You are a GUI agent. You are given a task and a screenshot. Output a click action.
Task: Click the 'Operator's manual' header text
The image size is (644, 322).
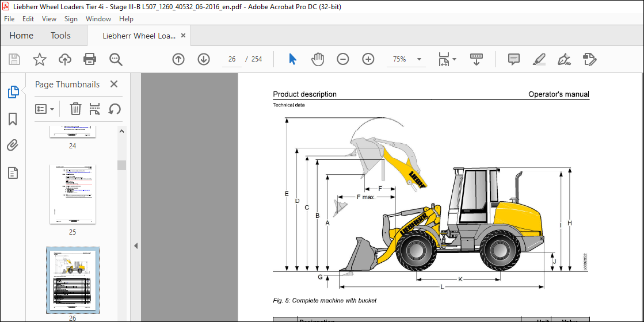click(559, 94)
